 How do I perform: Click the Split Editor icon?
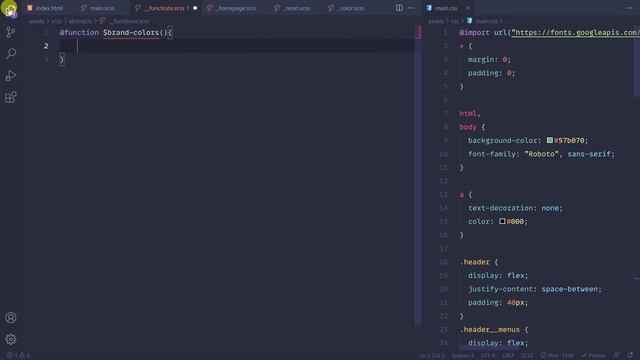point(399,8)
